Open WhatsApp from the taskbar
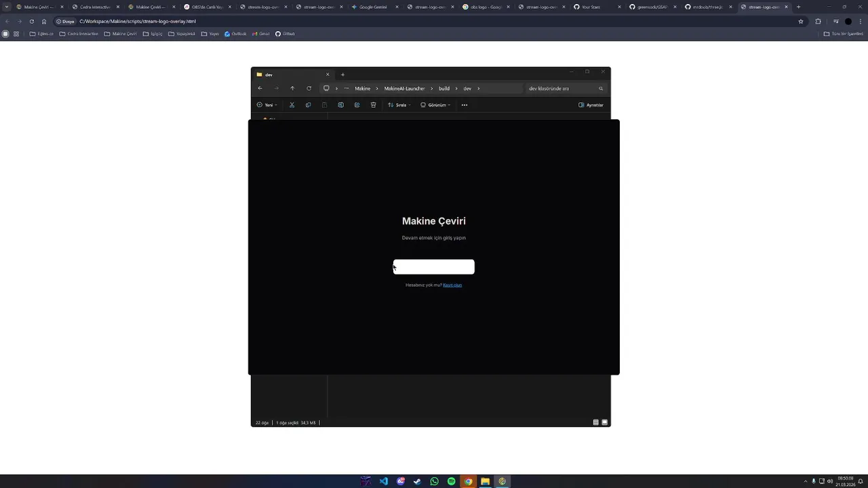This screenshot has height=488, width=868. (434, 481)
